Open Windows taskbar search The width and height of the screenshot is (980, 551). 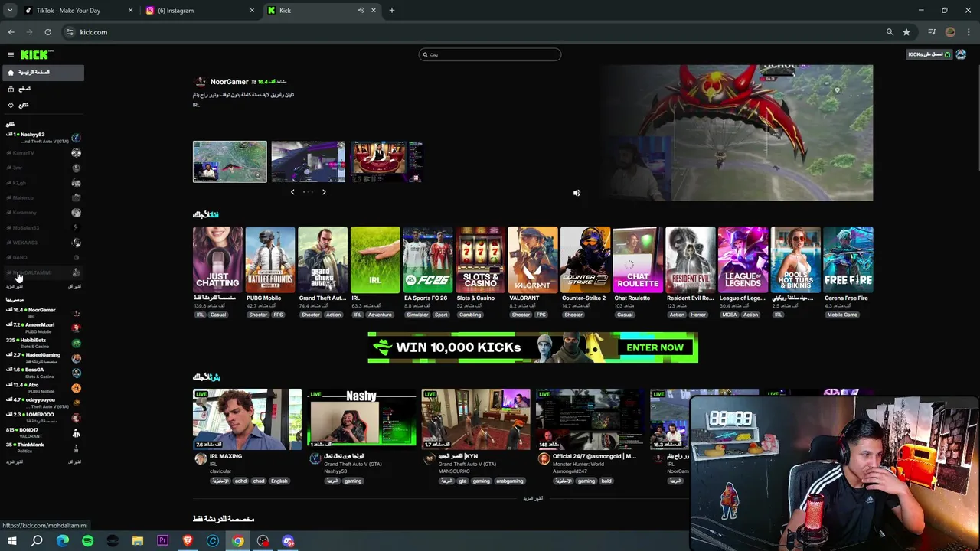[x=37, y=541]
